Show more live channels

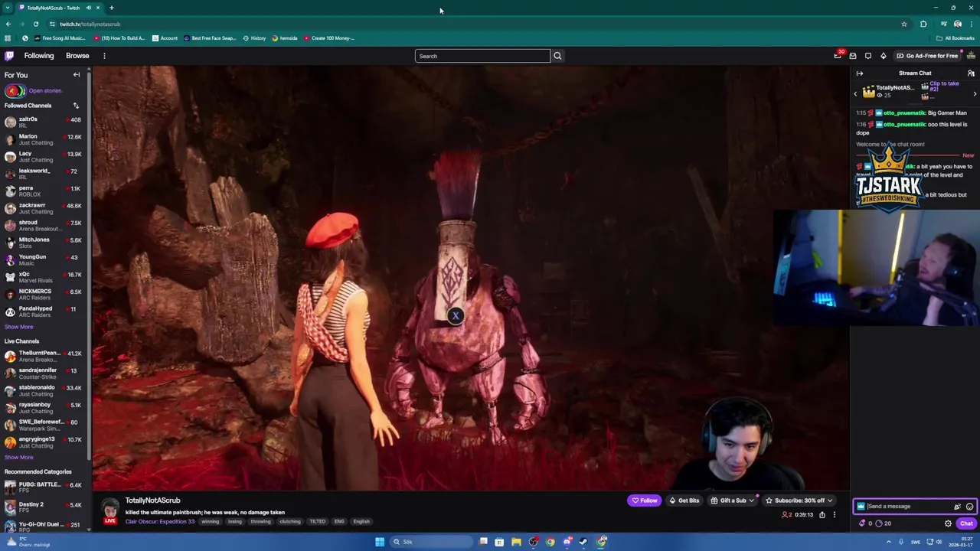19,458
